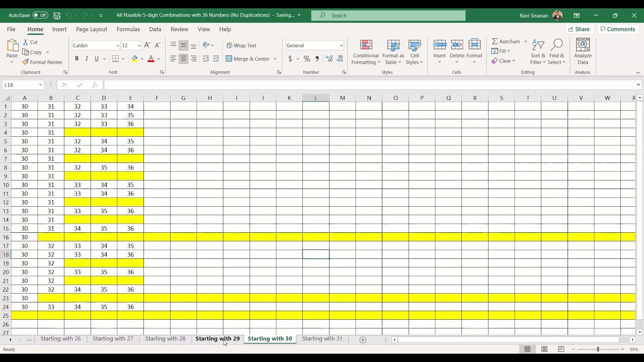644x362 pixels.
Task: Switch to sheet Starting with 31
Action: [322, 339]
